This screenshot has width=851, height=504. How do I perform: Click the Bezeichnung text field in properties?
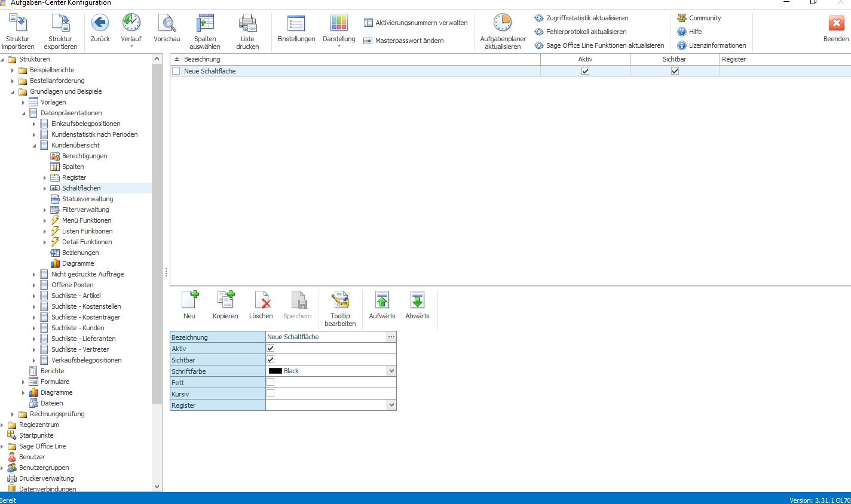pos(326,337)
